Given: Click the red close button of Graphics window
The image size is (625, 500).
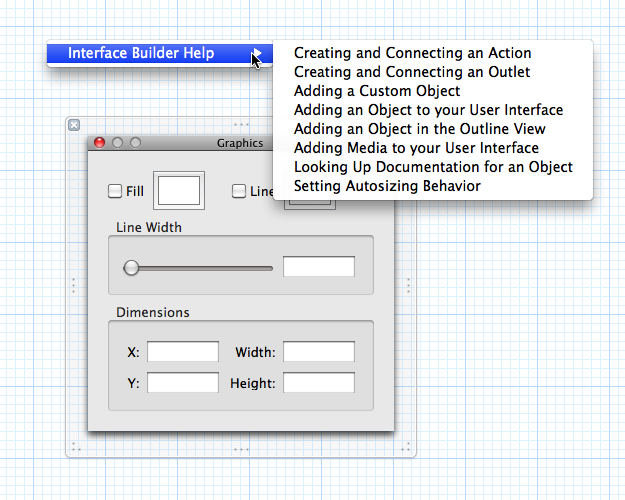Looking at the screenshot, I should (99, 143).
